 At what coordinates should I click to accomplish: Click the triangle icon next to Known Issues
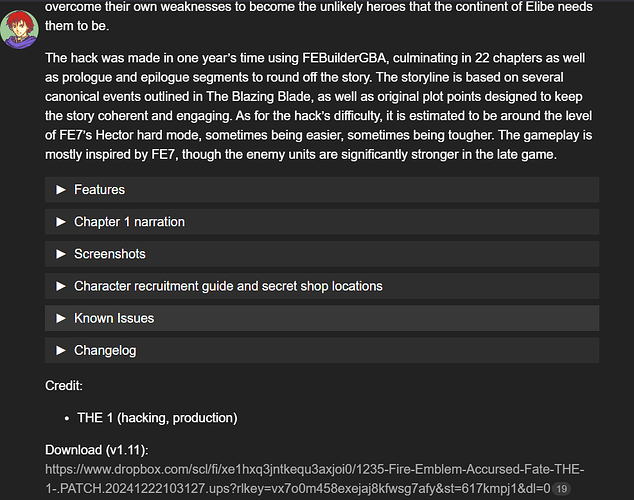point(61,318)
